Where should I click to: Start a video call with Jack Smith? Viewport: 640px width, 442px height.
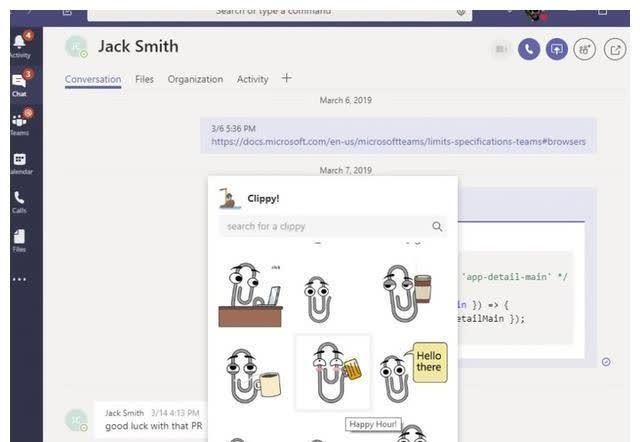501,49
